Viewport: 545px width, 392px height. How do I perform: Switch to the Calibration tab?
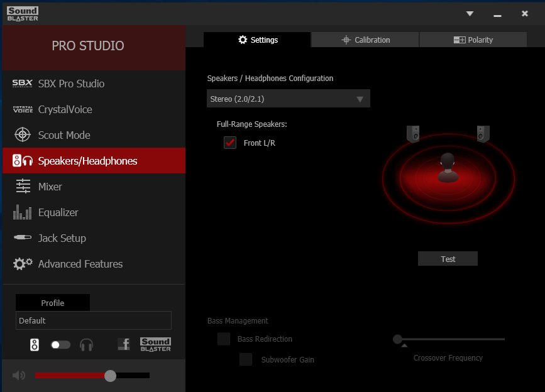(364, 40)
